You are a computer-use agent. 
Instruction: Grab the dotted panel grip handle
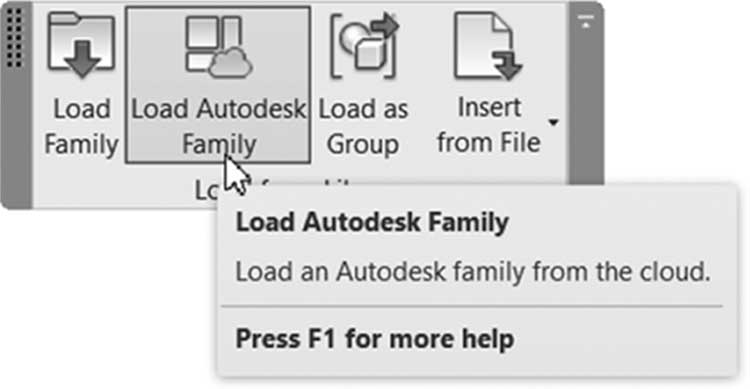15,38
